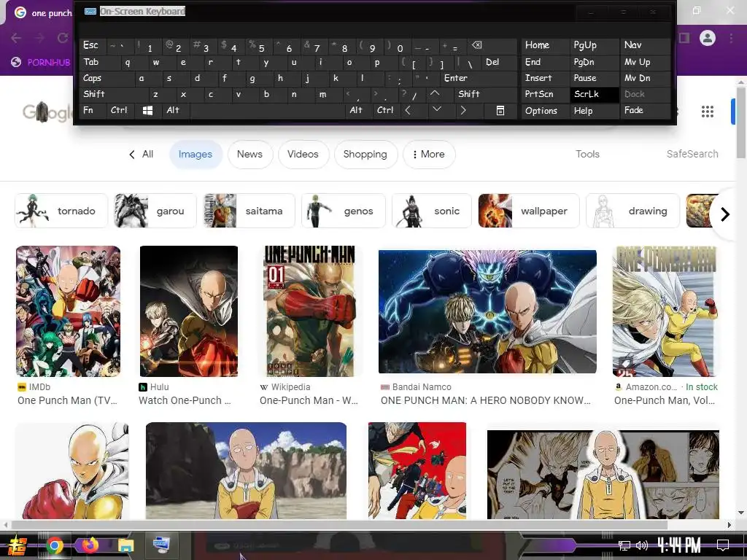Click the right arrow key on keyboard

pyautogui.click(x=463, y=110)
